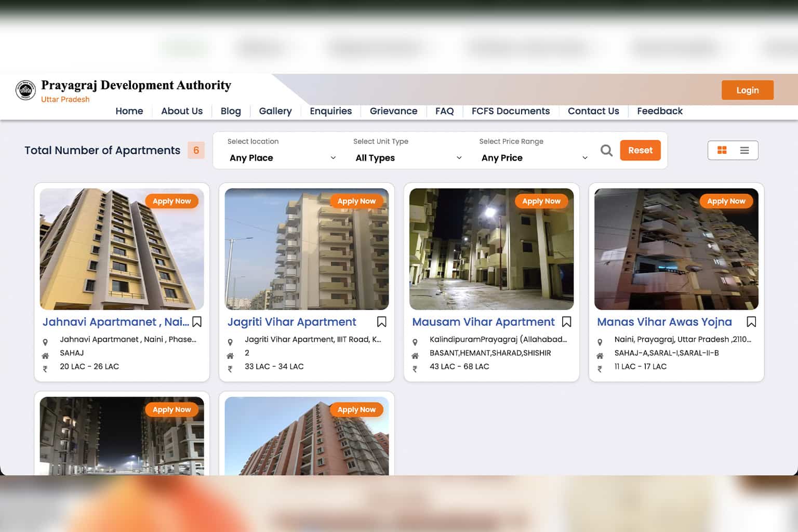Viewport: 798px width, 532px height.
Task: Click the apartment count badge 6
Action: (x=196, y=150)
